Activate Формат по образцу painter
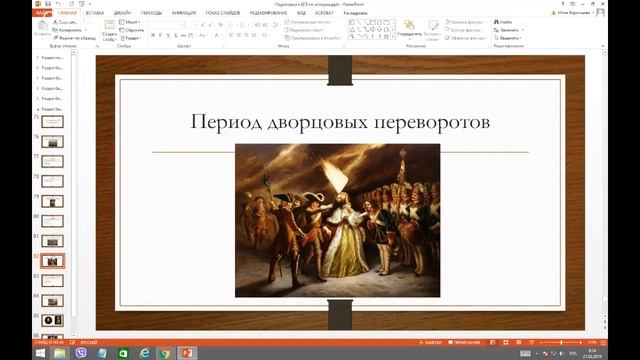 click(75, 38)
